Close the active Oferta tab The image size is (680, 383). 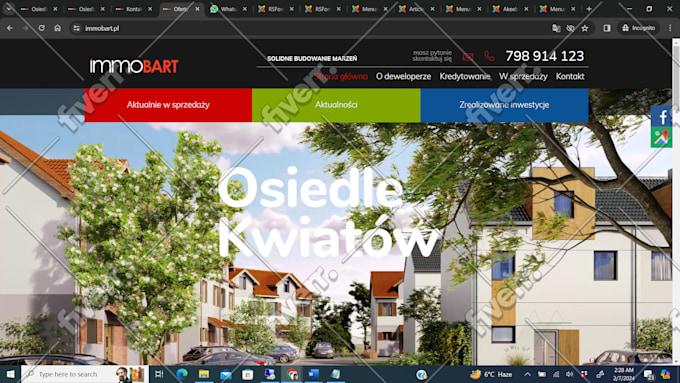tap(197, 9)
